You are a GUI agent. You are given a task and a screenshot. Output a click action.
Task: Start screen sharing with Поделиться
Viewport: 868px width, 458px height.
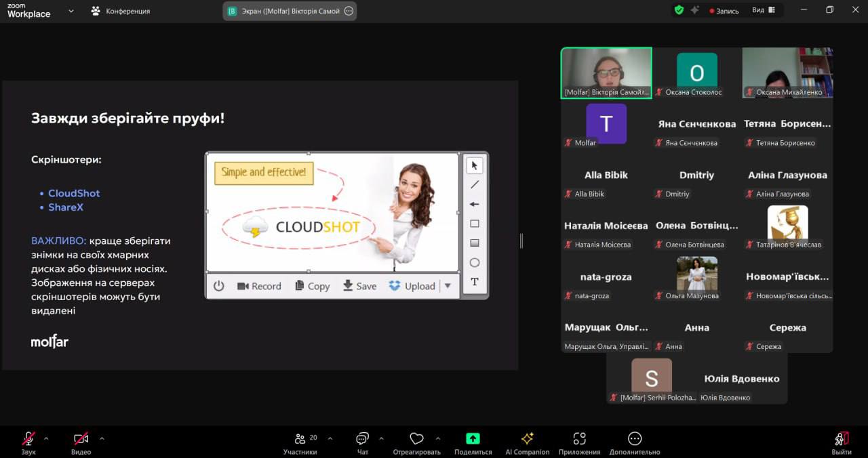coord(473,443)
